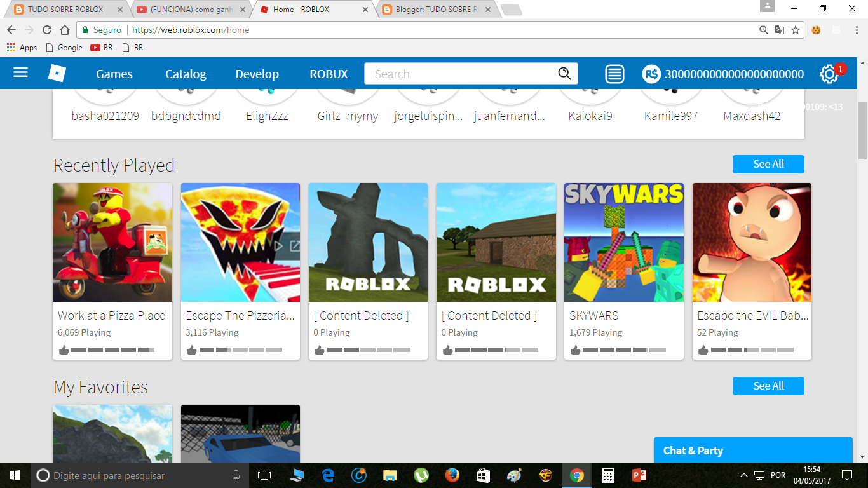The height and width of the screenshot is (488, 868).
Task: Click See All for Recently Played
Action: (x=768, y=164)
